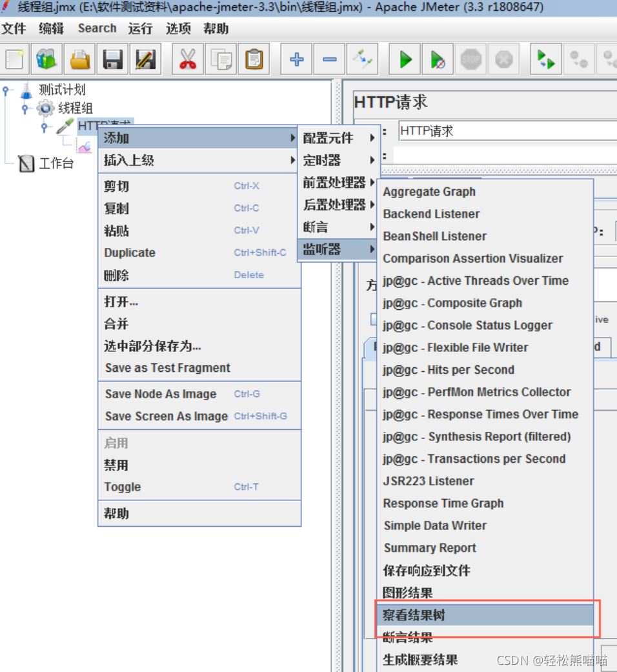Open the Templates toolbar icon

point(46,59)
